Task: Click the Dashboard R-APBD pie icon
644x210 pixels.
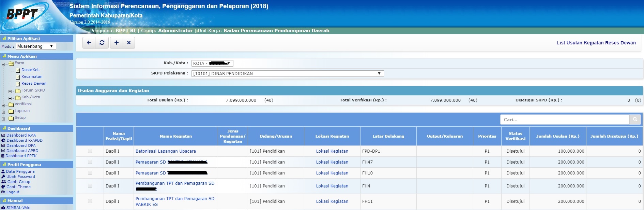Action: [3, 140]
